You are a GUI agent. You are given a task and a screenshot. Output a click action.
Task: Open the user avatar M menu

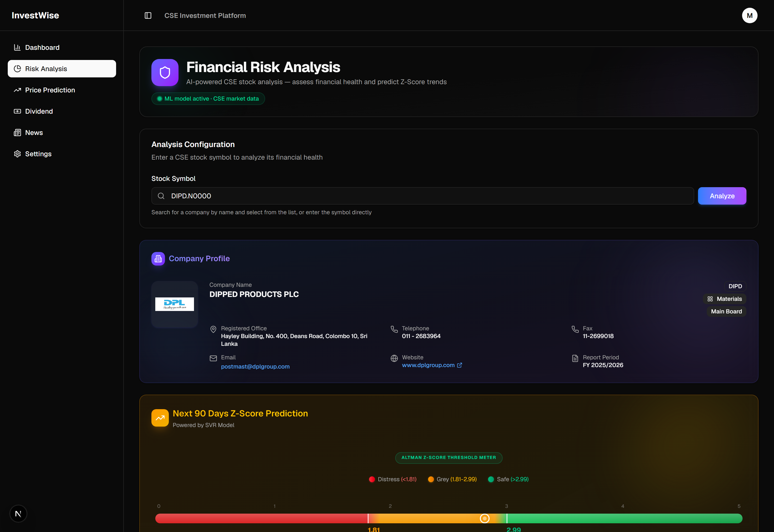tap(749, 15)
